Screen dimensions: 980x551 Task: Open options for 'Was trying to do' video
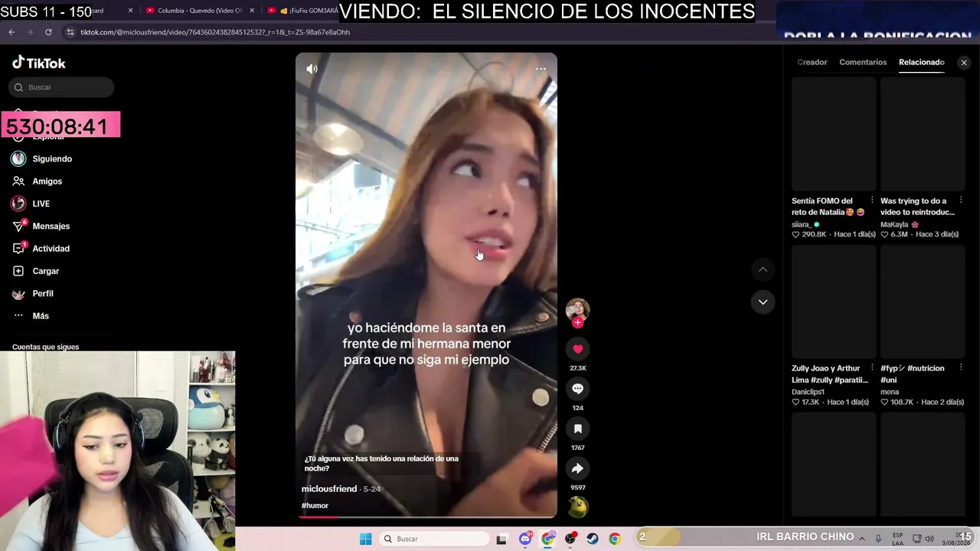961,201
